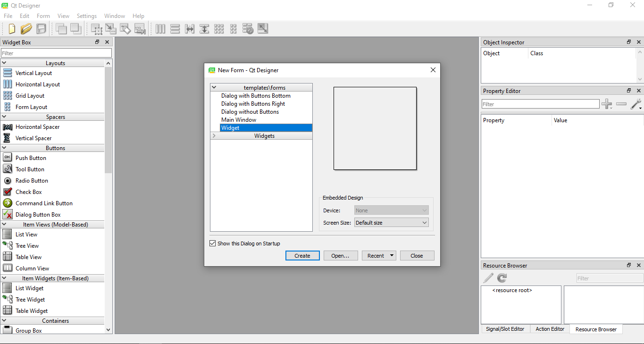
Task: Collapse the Buttons category header
Action: [x=4, y=148]
